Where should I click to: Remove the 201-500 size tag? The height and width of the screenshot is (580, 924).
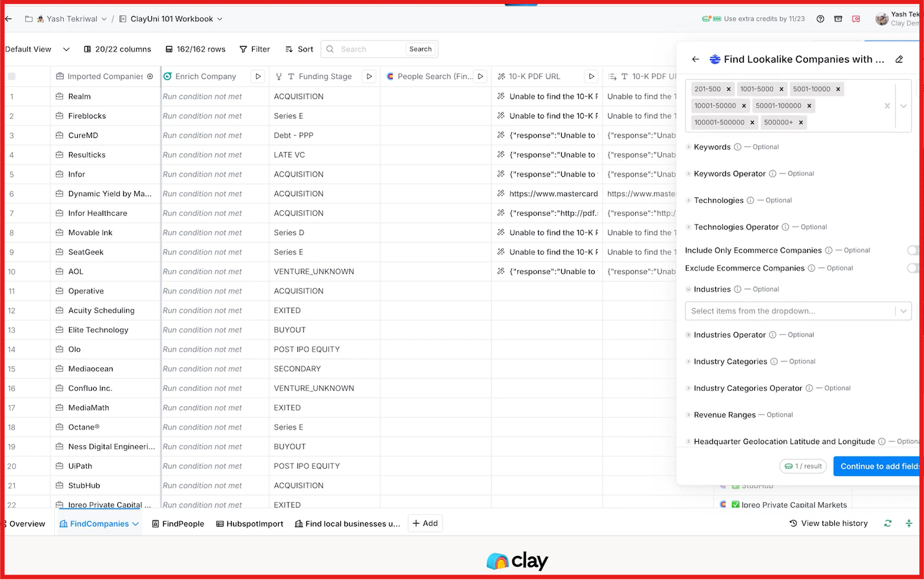pos(729,89)
